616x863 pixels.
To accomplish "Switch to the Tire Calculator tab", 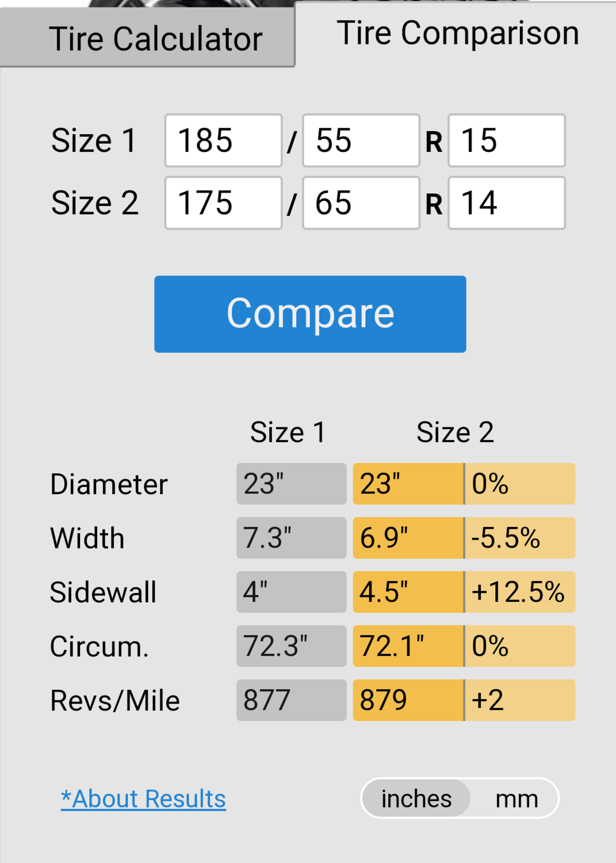I will point(147,38).
